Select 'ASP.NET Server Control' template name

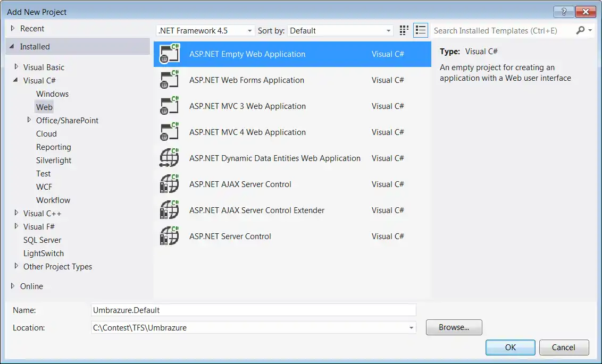click(230, 236)
